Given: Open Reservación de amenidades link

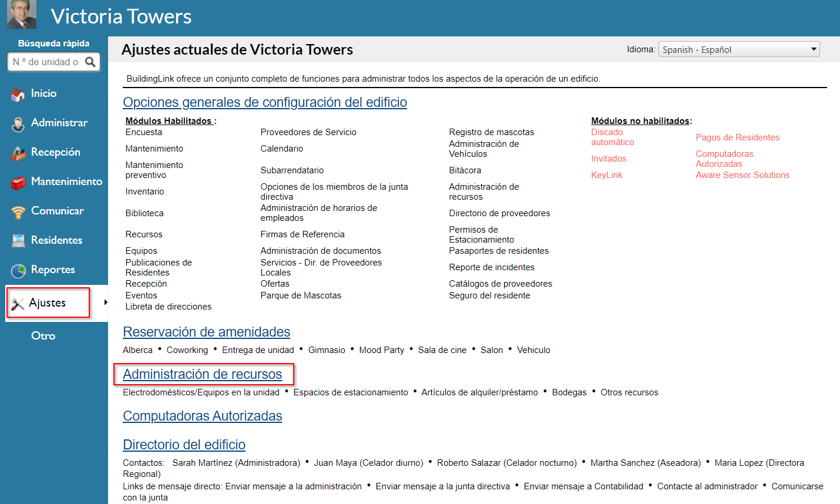Looking at the screenshot, I should (x=206, y=332).
